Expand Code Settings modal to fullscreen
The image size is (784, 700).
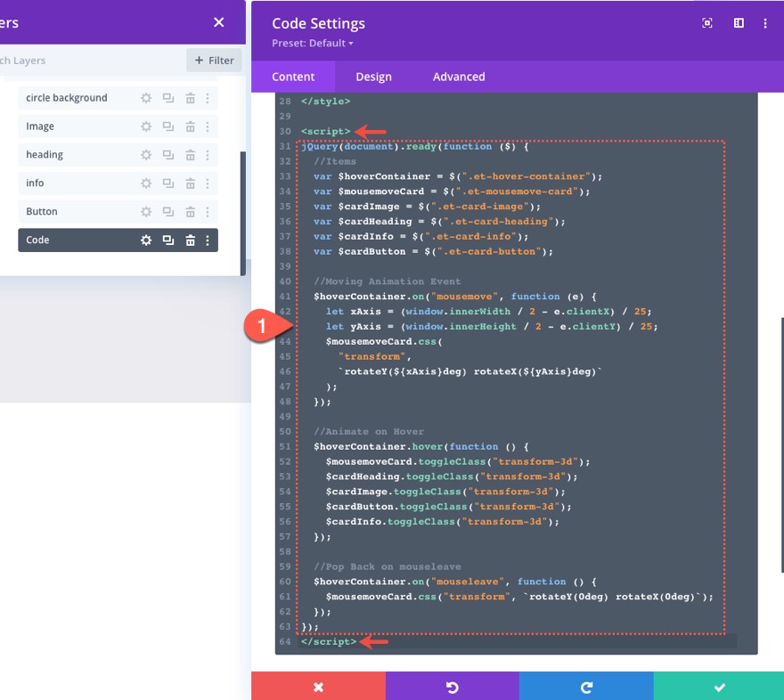coord(707,23)
